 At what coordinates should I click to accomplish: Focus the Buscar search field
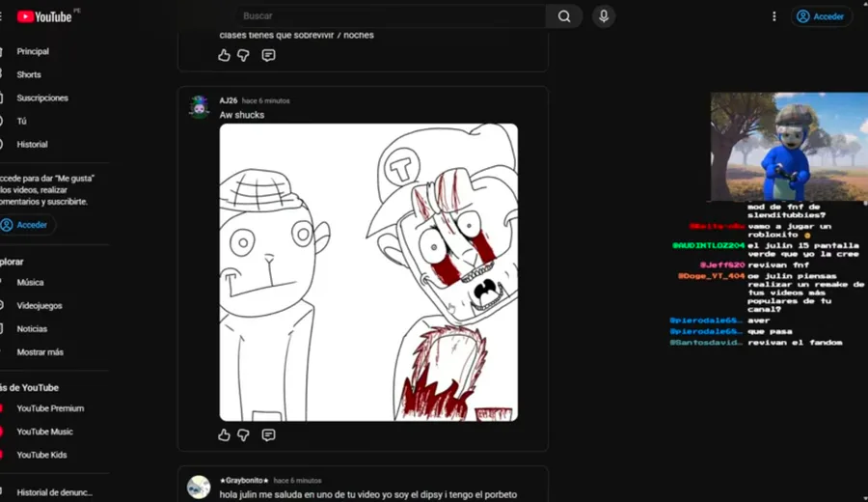391,16
